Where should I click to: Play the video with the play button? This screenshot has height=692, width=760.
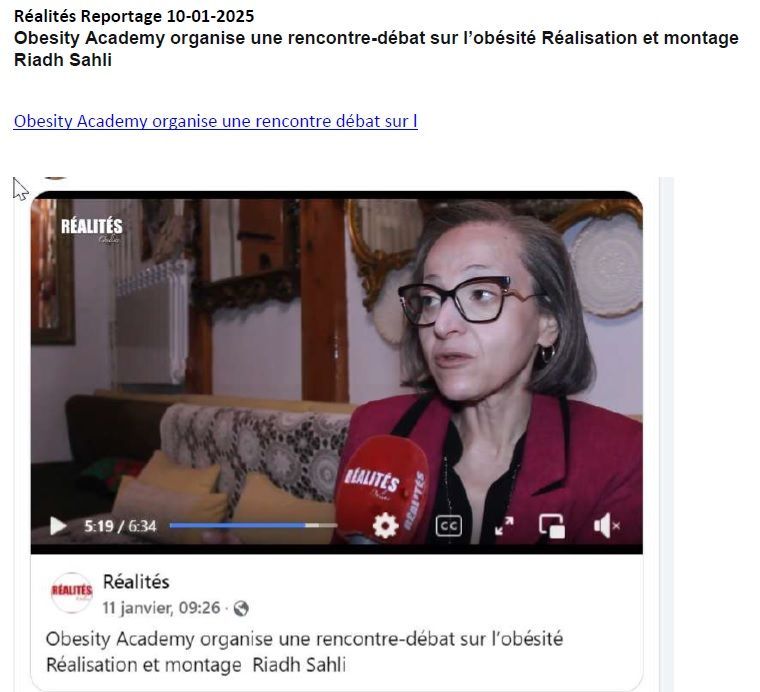point(58,526)
